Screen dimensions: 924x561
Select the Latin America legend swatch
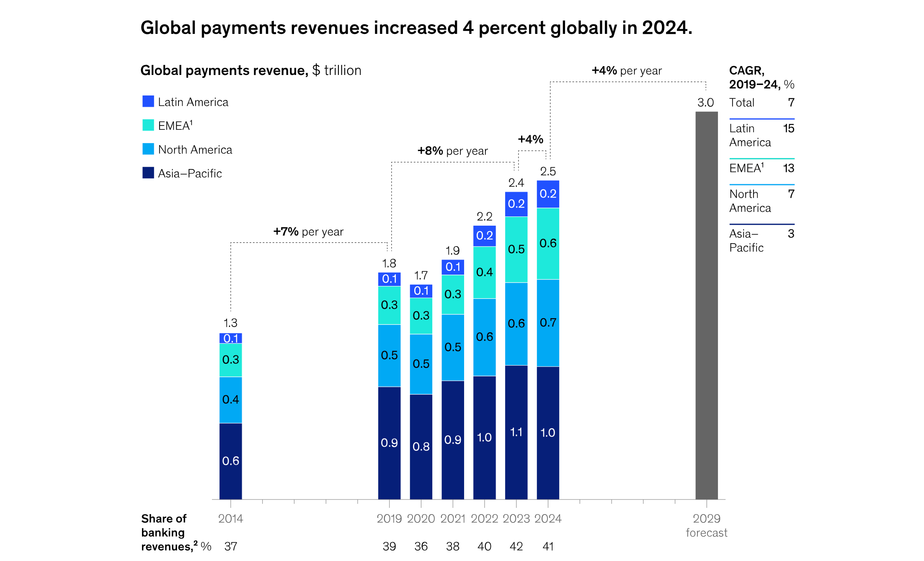(147, 101)
